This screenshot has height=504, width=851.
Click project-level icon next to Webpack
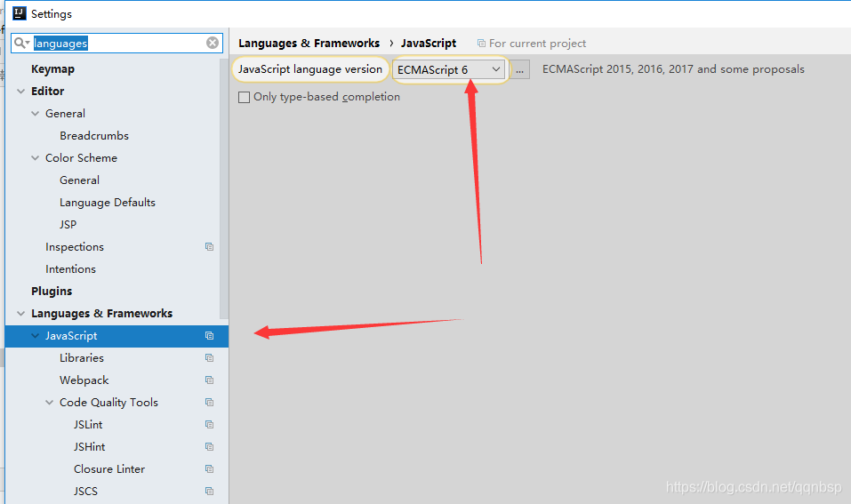(209, 380)
